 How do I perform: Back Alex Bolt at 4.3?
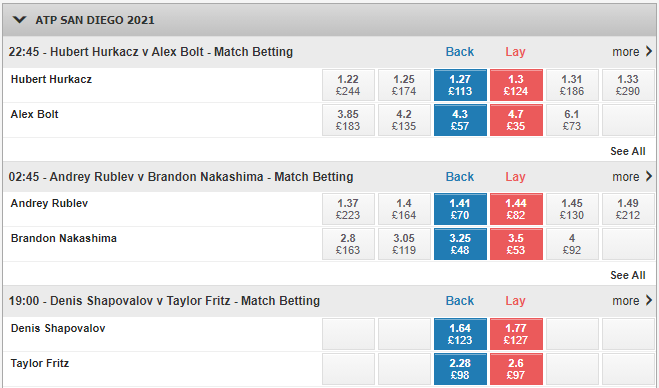(460, 120)
